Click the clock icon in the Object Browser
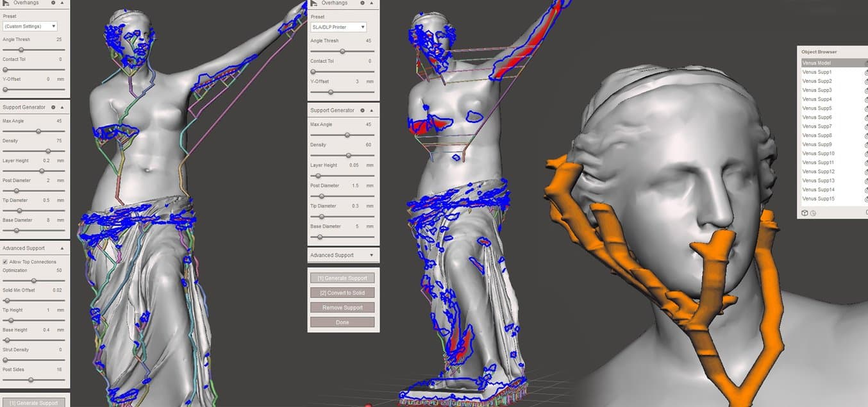The image size is (868, 407). (812, 213)
